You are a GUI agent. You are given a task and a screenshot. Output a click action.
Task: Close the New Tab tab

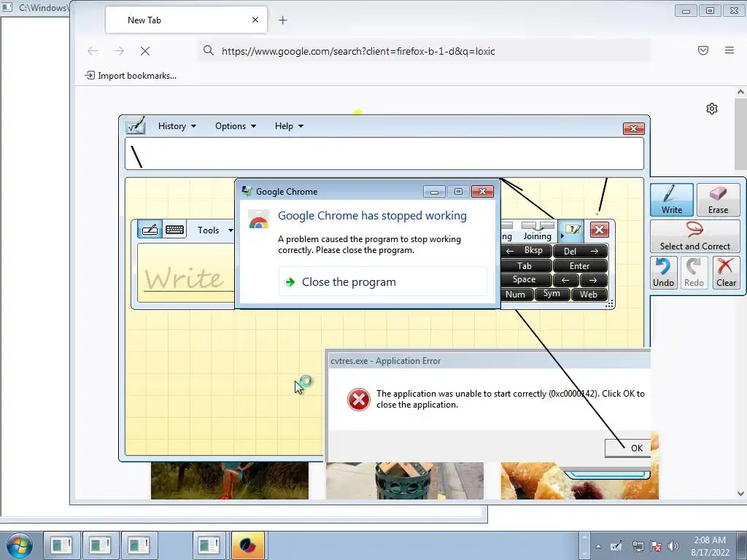pos(255,20)
